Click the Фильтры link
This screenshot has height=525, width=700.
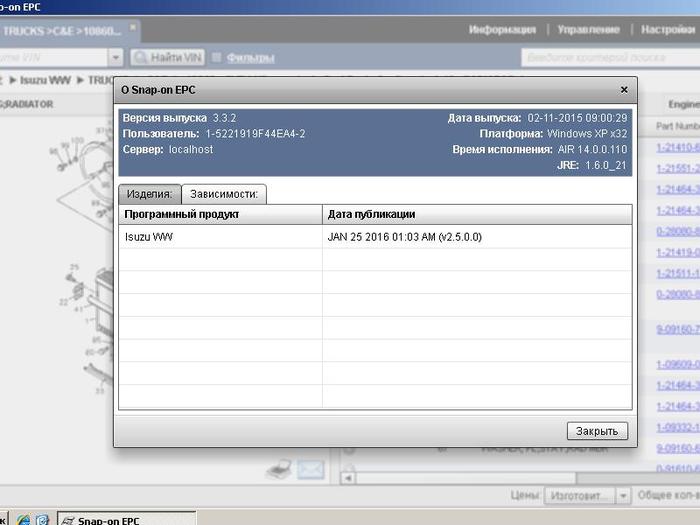click(250, 58)
